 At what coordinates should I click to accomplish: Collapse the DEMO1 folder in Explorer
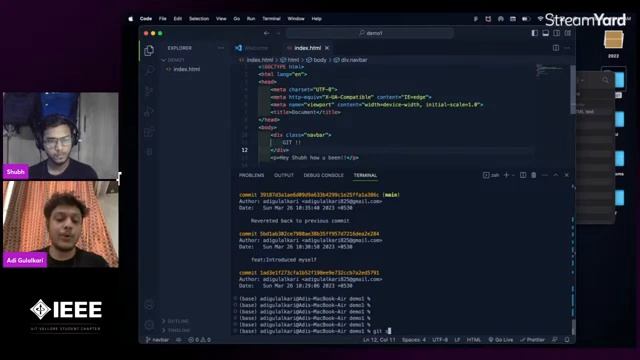pyautogui.click(x=173, y=60)
